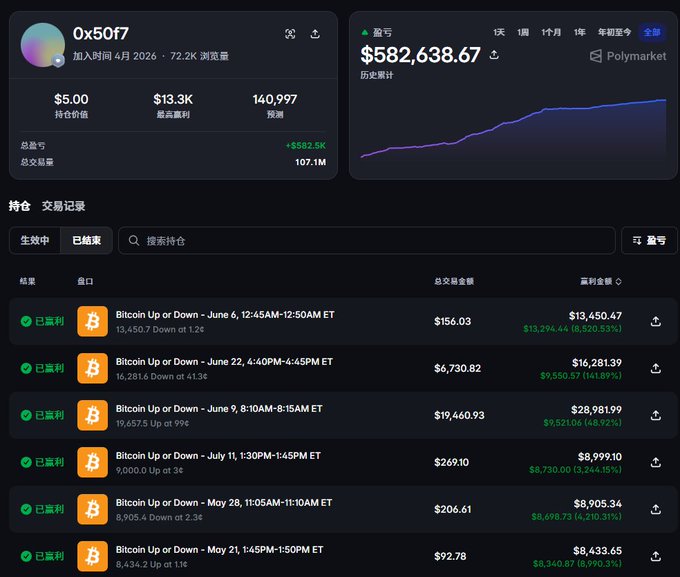
Task: Share the 0x50f7 profile via upload icon
Action: [x=315, y=34]
